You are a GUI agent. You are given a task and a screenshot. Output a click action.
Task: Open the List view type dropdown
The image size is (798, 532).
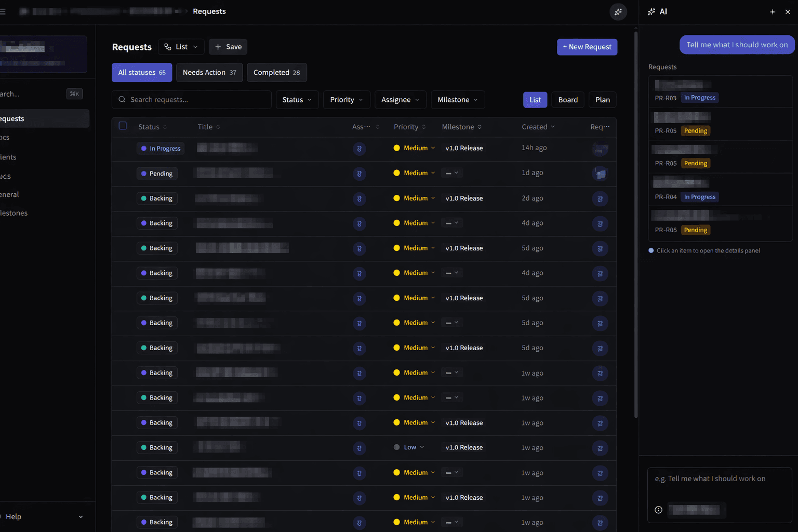(181, 47)
